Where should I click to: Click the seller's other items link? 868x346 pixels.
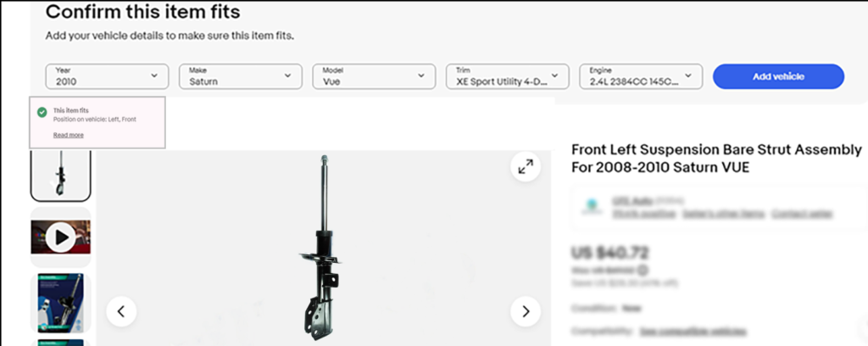pos(724,213)
